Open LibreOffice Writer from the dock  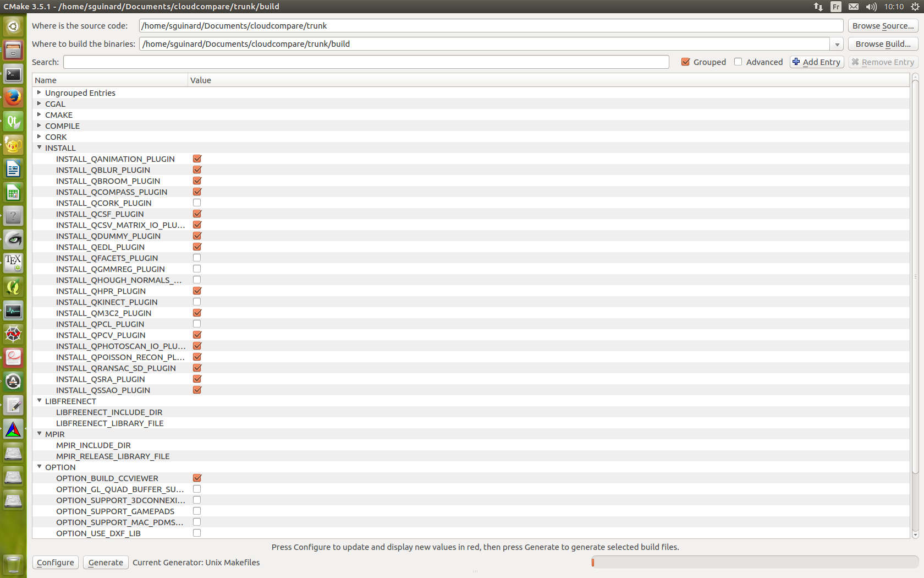13,168
